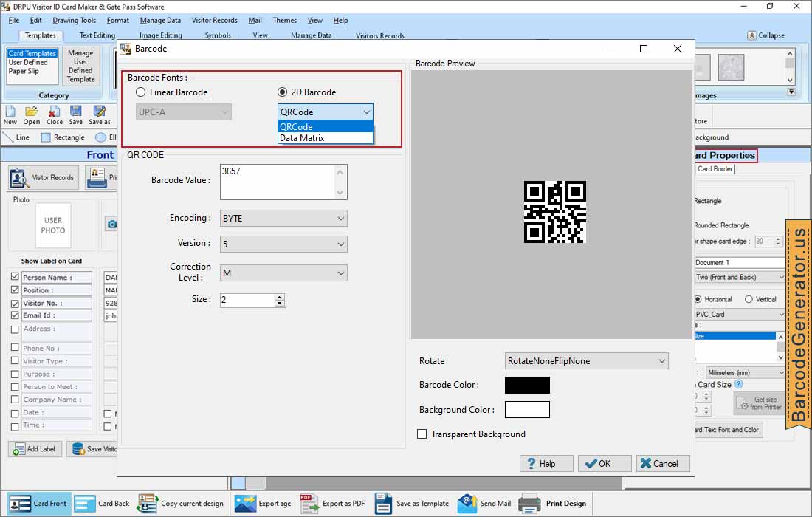Collapse the QRCode 2D barcode type dropdown
The width and height of the screenshot is (812, 517).
(x=367, y=112)
